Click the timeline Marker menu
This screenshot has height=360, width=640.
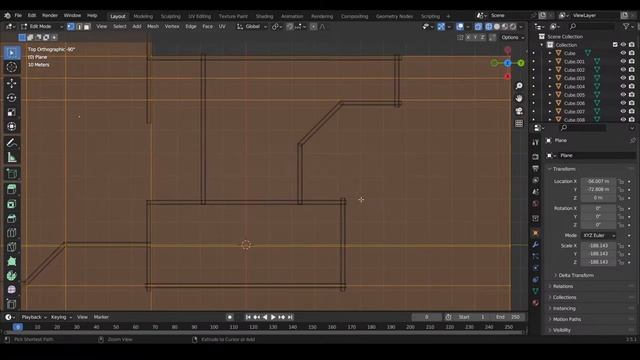pos(101,317)
